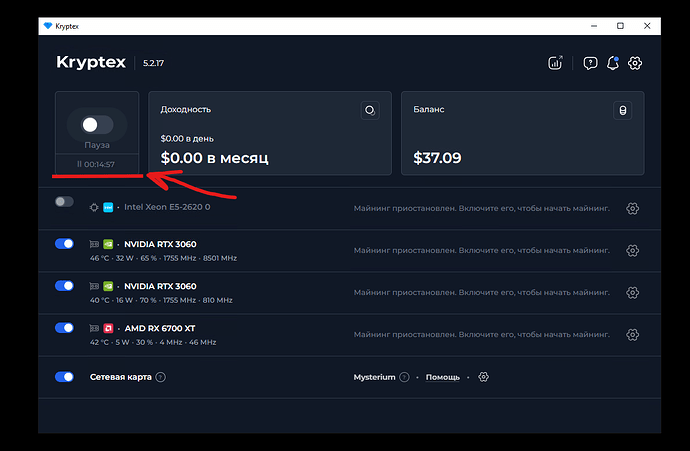
Task: Open main settings gear in header
Action: (635, 63)
